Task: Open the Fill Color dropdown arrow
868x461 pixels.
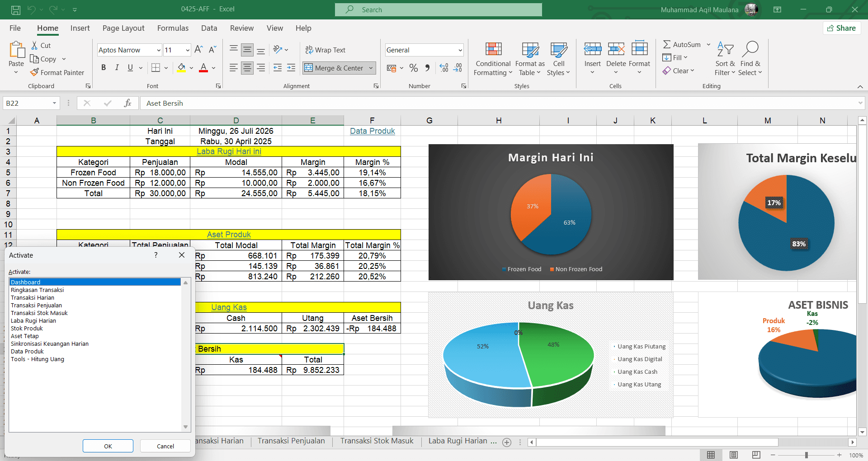Action: (191, 68)
